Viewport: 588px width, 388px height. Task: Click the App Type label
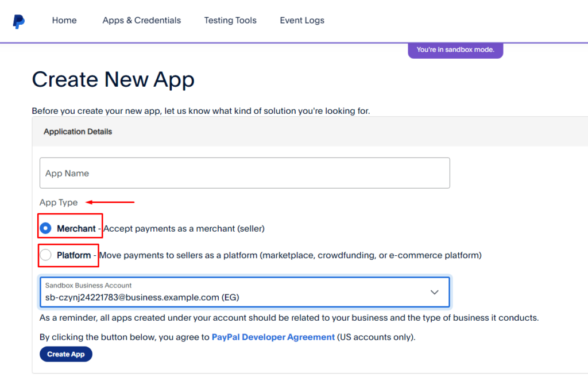59,202
